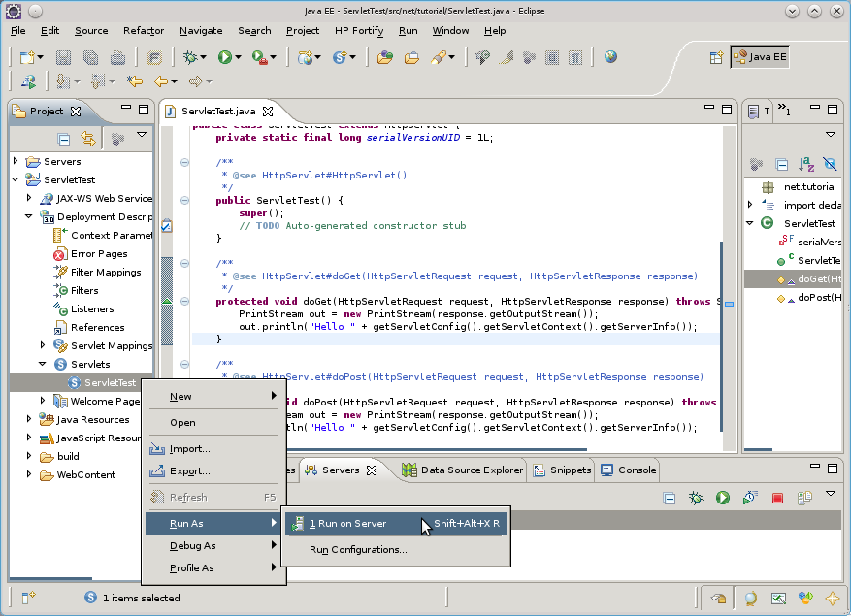This screenshot has width=851, height=616.
Task: Click editor horizontal scrollbar
Action: point(437,449)
